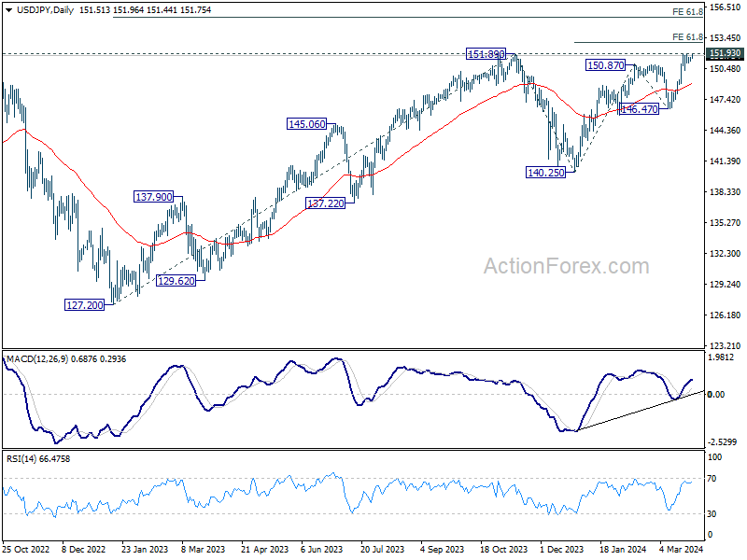Image resolution: width=747 pixels, height=560 pixels.
Task: Click the 4 Sep 2023 date label
Action: (442, 549)
